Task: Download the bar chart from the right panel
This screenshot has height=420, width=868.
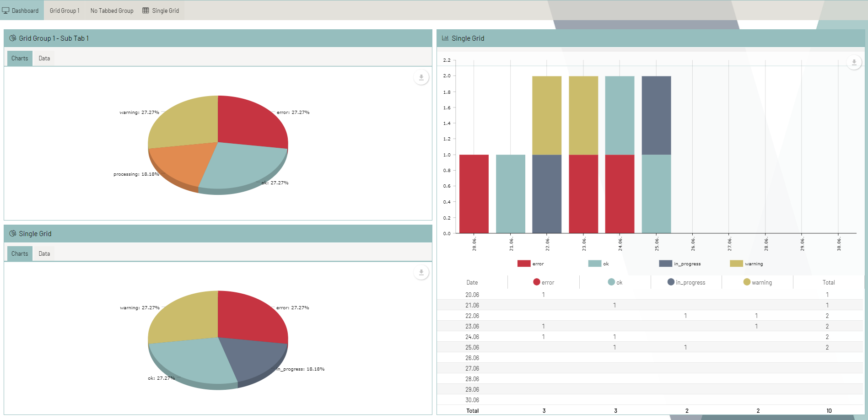Action: coord(853,62)
